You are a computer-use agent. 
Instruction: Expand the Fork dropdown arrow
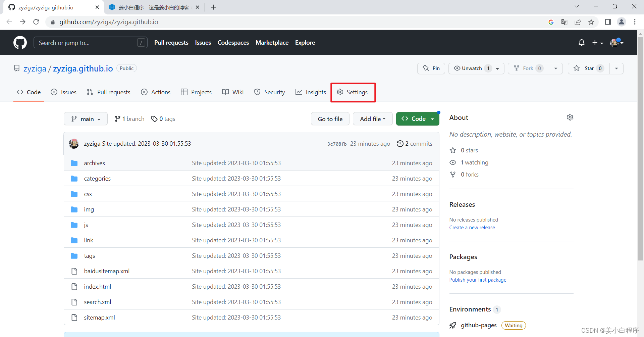click(556, 68)
